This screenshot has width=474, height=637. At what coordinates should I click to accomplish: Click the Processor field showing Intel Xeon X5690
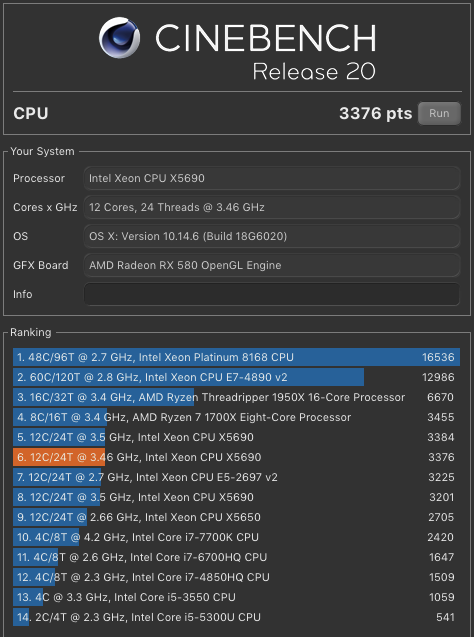[272, 178]
